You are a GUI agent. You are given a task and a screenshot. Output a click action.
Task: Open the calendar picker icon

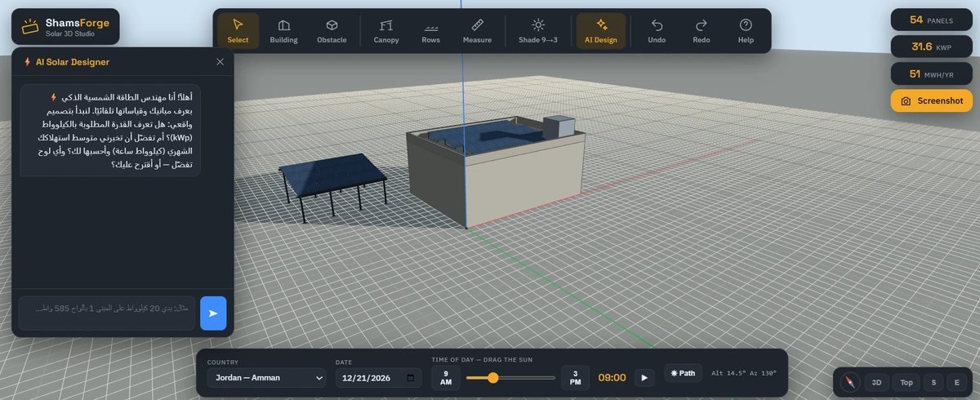(x=412, y=378)
